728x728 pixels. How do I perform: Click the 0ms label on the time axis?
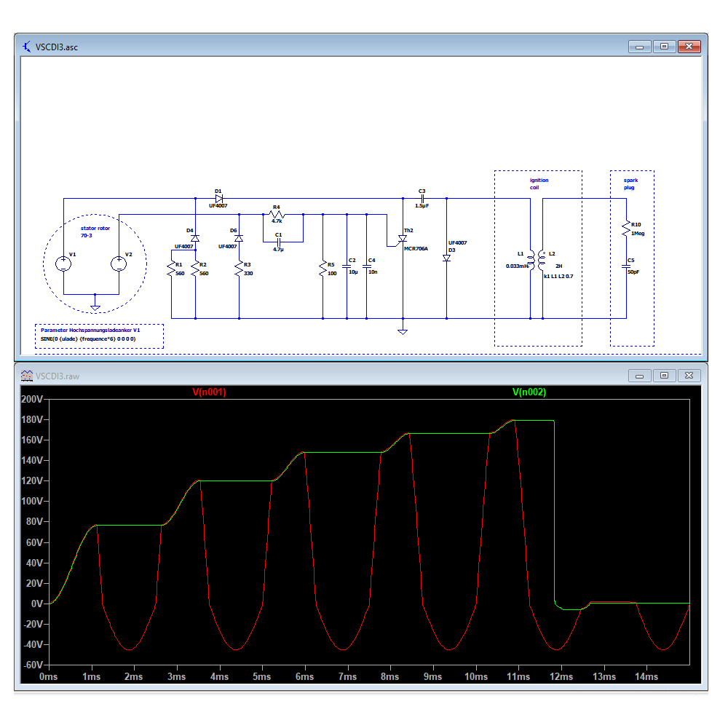[x=48, y=676]
